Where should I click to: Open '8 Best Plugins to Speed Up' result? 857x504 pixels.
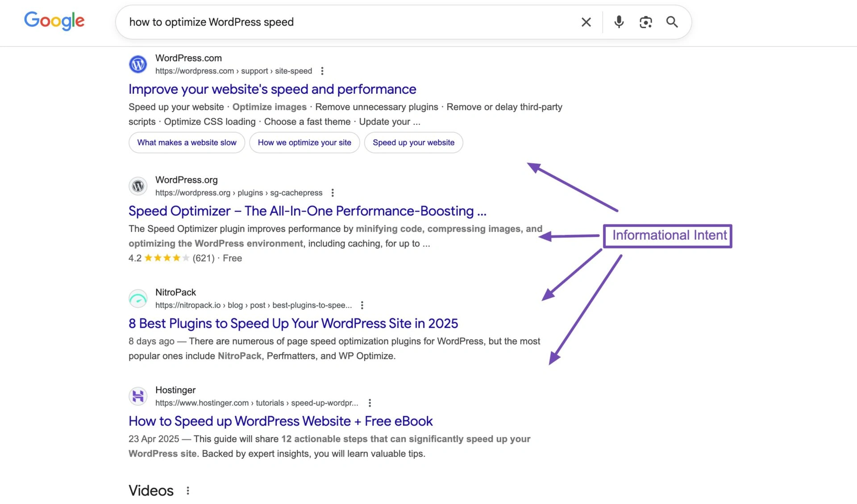293,323
